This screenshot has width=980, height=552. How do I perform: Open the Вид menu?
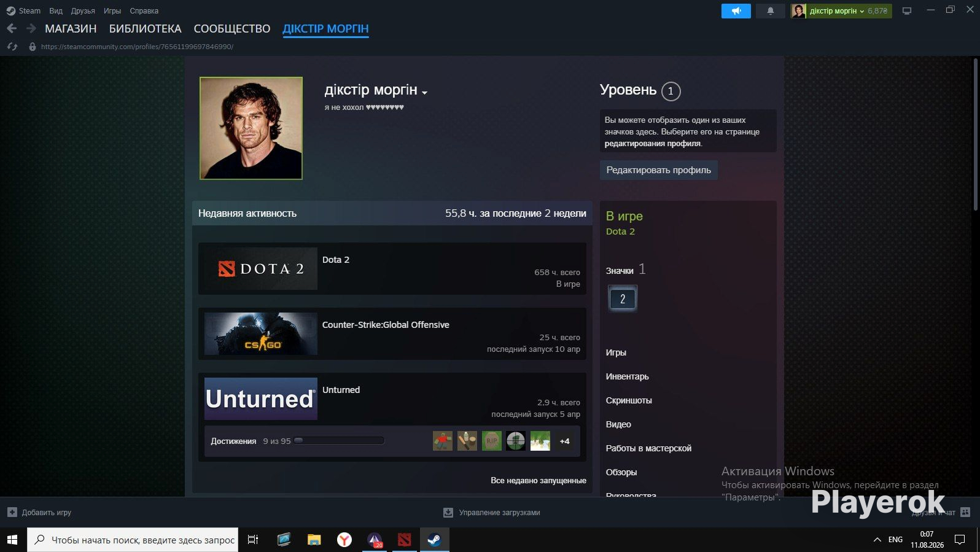pos(56,10)
